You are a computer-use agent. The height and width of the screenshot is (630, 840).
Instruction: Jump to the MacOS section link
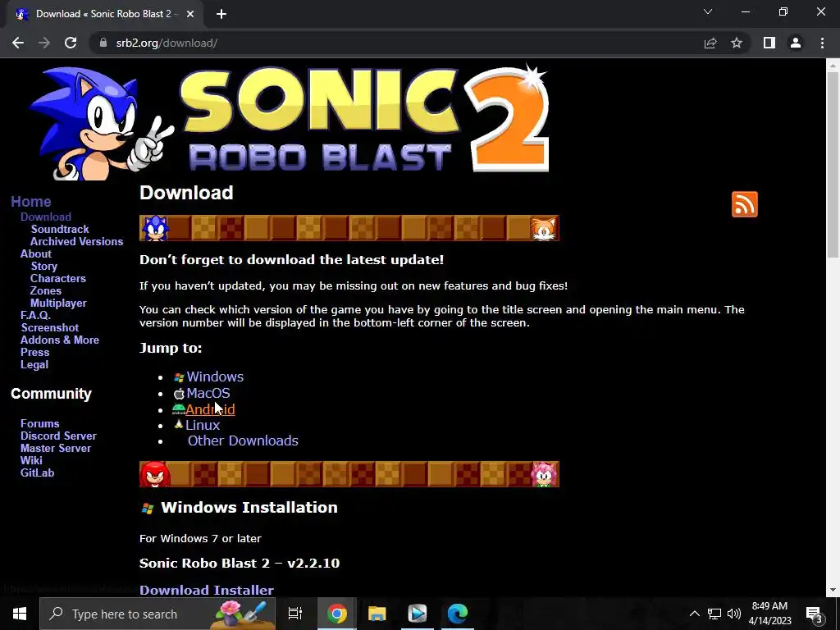[208, 393]
